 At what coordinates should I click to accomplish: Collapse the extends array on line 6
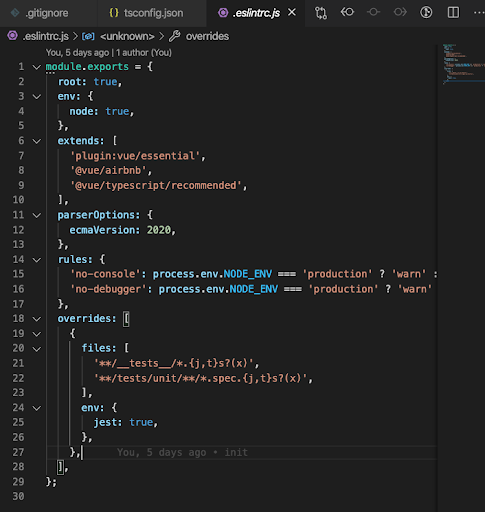(37, 141)
